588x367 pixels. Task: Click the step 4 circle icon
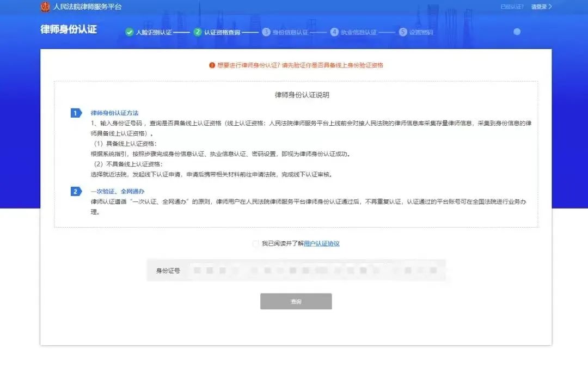[334, 32]
